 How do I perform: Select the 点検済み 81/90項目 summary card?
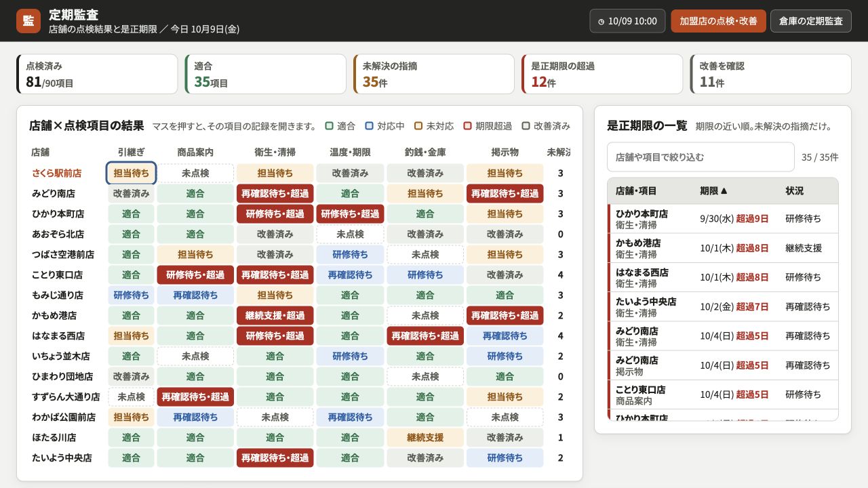97,74
